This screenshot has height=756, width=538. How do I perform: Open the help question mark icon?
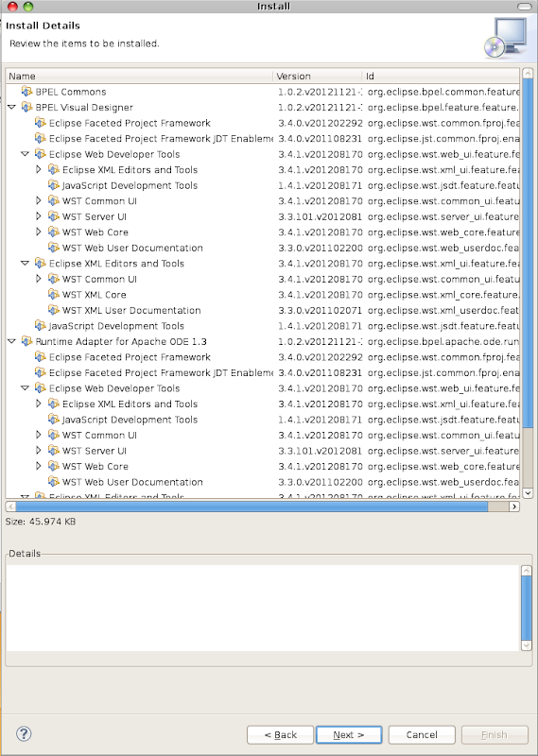[24, 734]
